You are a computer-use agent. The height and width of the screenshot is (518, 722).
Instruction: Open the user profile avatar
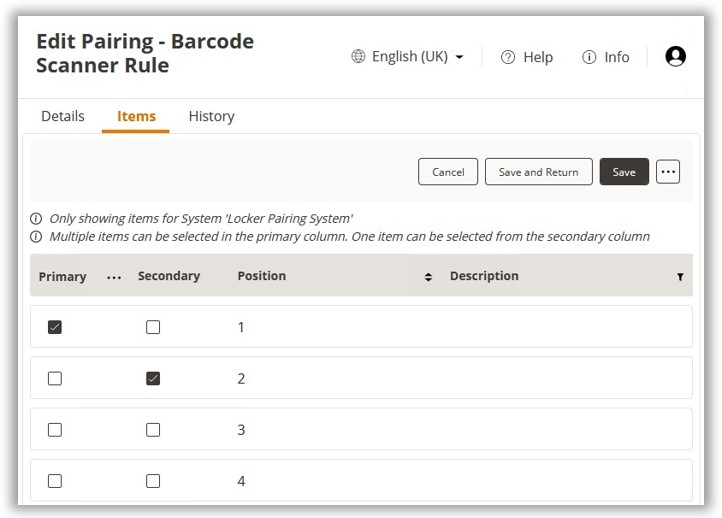coord(675,57)
